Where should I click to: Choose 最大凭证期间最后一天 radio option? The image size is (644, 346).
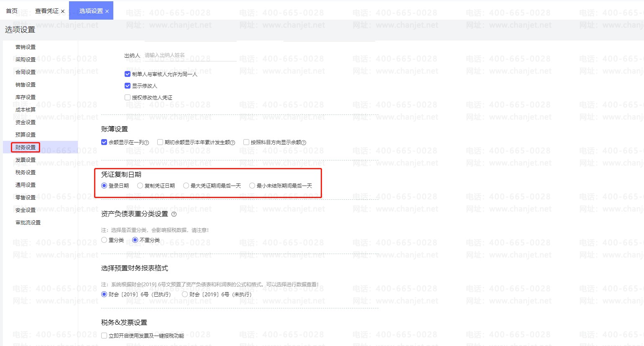pos(186,186)
